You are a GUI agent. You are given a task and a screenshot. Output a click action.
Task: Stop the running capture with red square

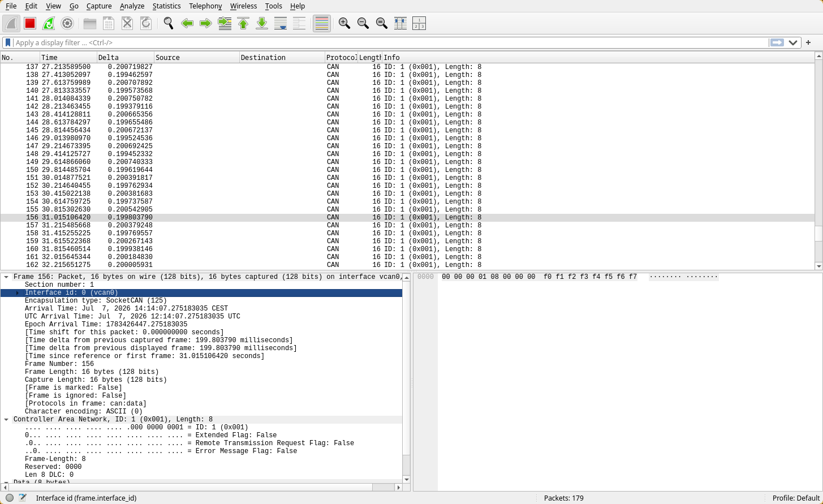(x=30, y=23)
